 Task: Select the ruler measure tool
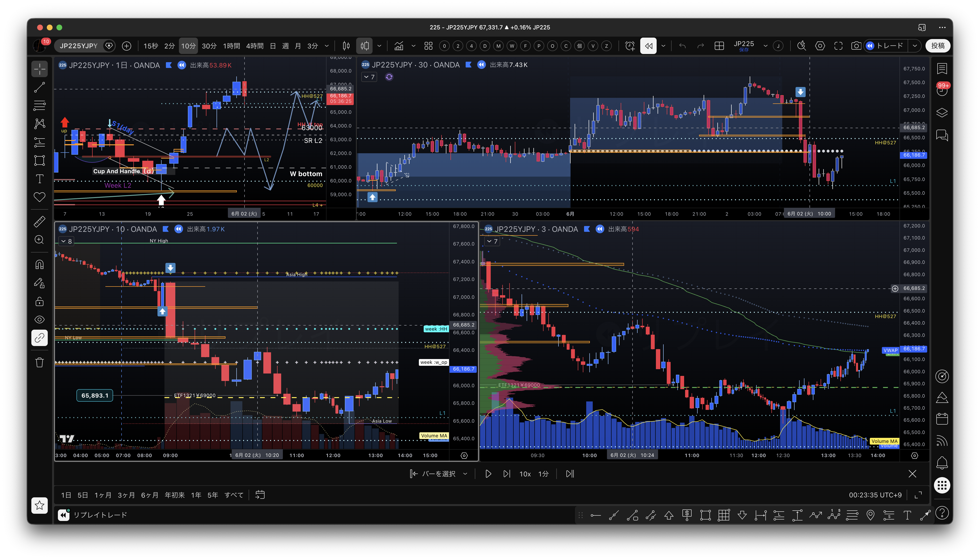click(x=40, y=221)
